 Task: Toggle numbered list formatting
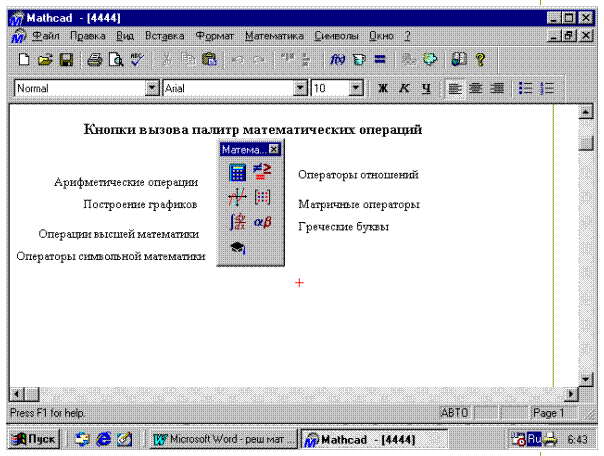[x=547, y=89]
